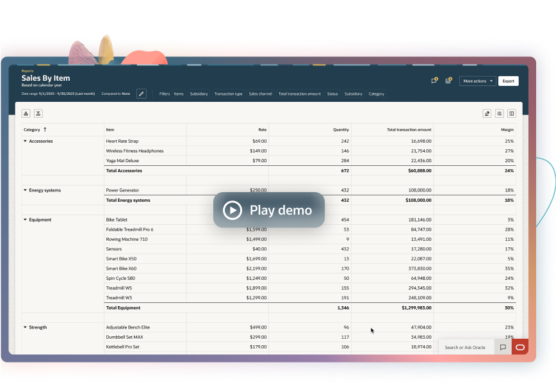Viewport: 556px width, 392px height.
Task: Open the table filter settings icon
Action: click(500, 113)
